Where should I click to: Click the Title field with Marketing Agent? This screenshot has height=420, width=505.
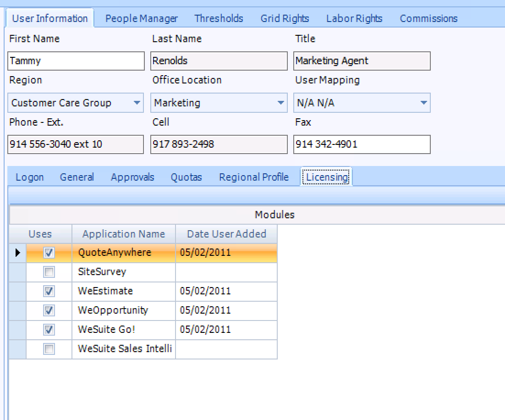pyautogui.click(x=362, y=61)
